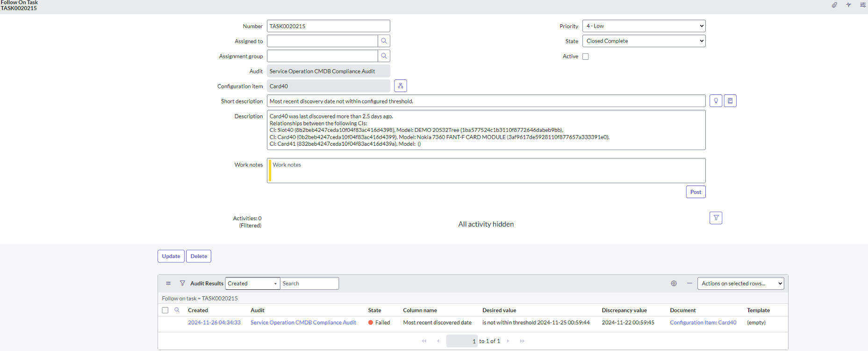
Task: Open the form personalization settings icon
Action: pyautogui.click(x=863, y=5)
